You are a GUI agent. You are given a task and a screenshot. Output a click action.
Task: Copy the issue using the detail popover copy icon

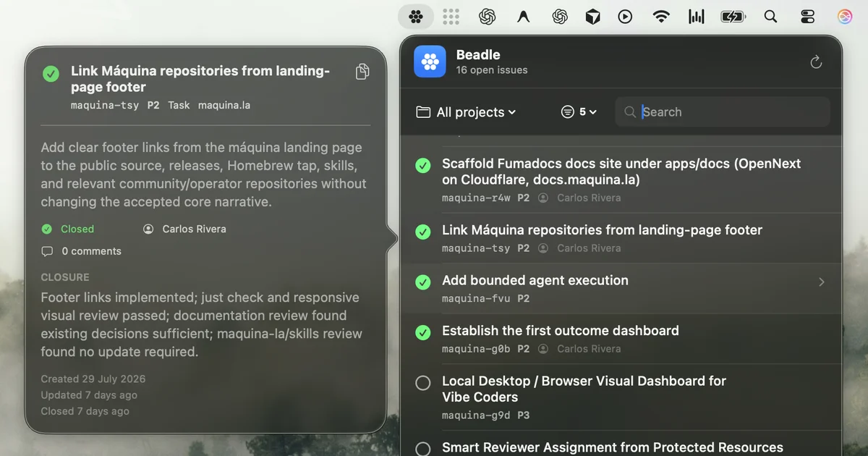pos(363,72)
